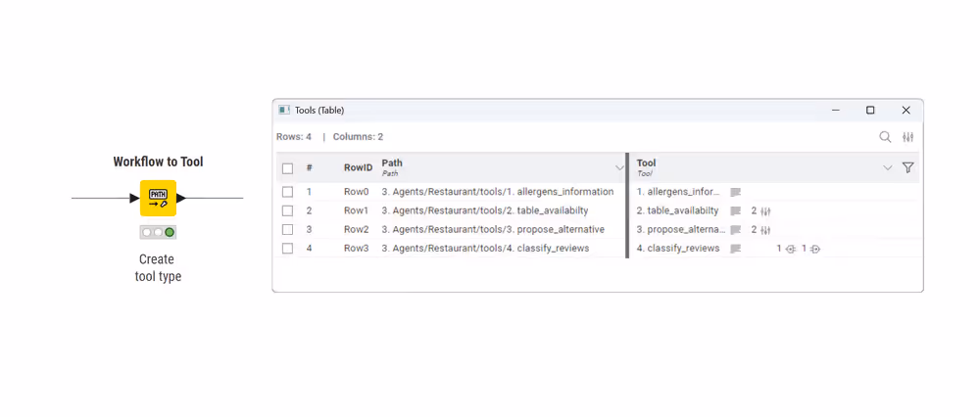
Task: Click the 'Tools (Table)' window title
Action: [x=318, y=110]
